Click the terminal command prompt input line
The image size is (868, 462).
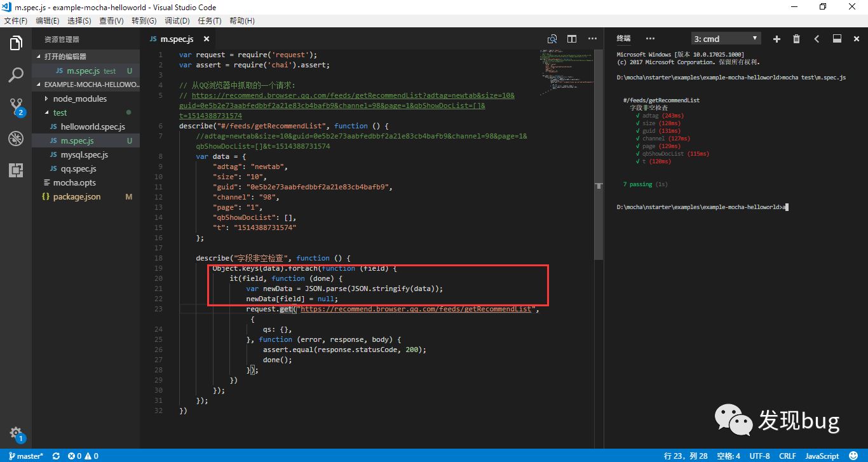702,207
